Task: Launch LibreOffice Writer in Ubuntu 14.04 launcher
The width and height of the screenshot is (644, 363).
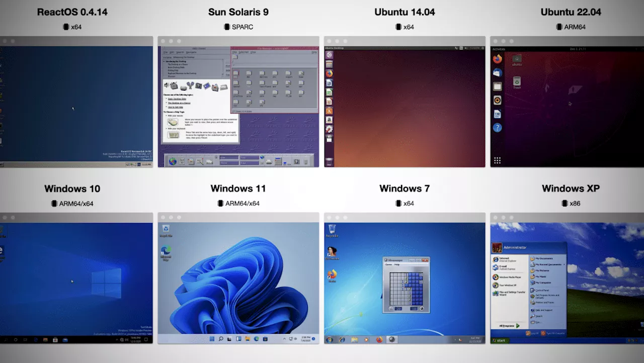Action: (x=329, y=83)
